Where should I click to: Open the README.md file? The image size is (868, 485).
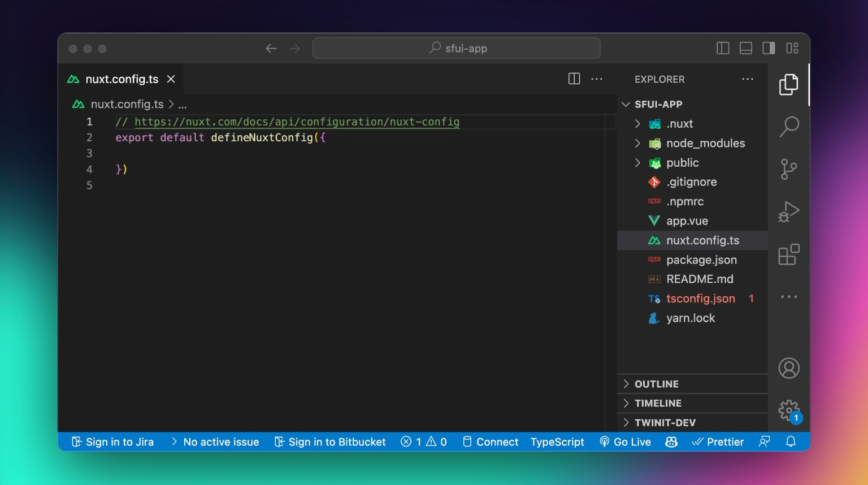pos(692,279)
